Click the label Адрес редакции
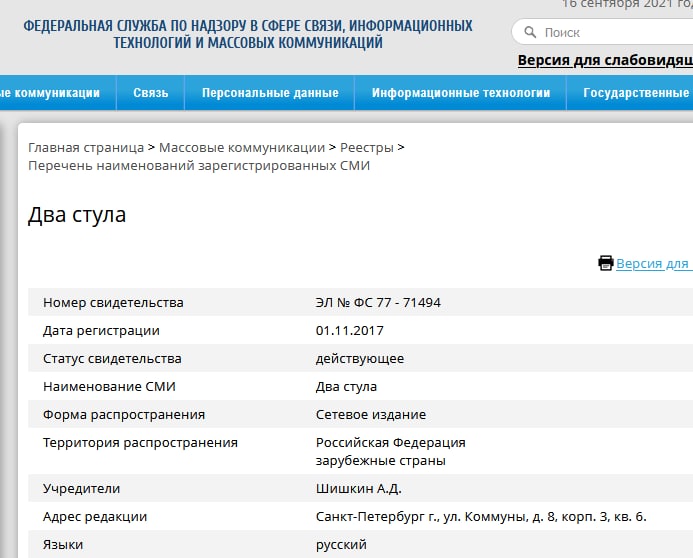The height and width of the screenshot is (558, 693). pos(95,516)
